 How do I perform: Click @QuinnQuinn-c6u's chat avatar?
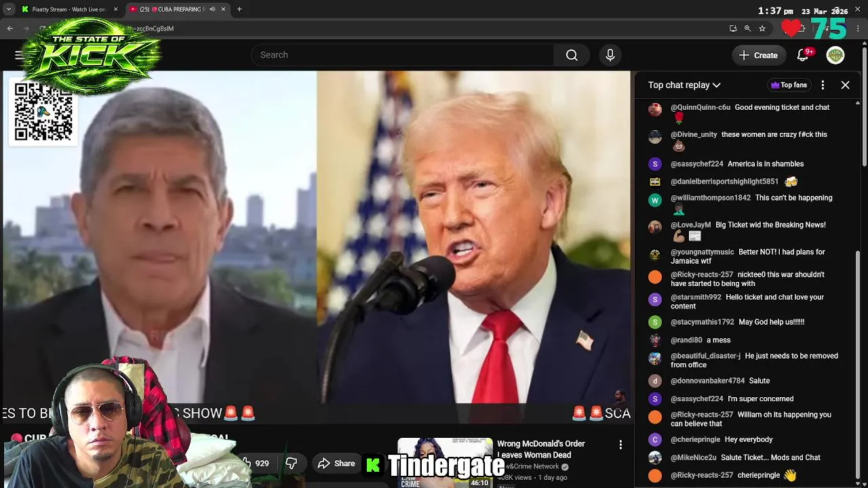(x=655, y=109)
